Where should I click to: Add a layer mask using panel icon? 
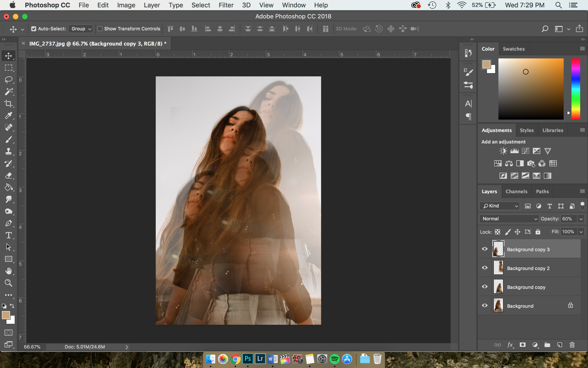(522, 345)
